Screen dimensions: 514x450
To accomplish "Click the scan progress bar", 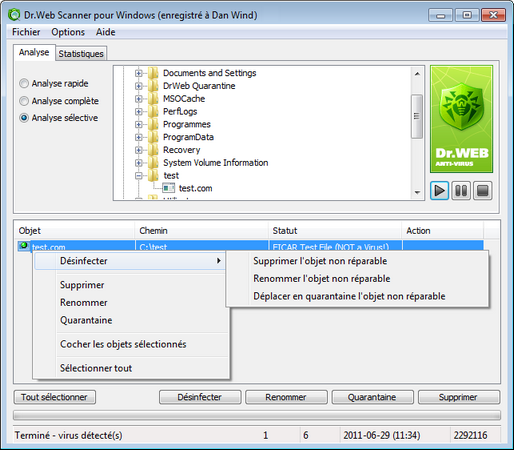I will click(x=257, y=415).
